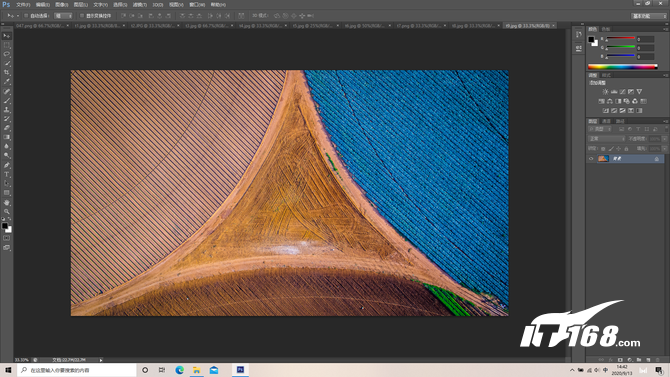Open the layer blend mode dropdown
This screenshot has width=670, height=377.
pos(607,139)
